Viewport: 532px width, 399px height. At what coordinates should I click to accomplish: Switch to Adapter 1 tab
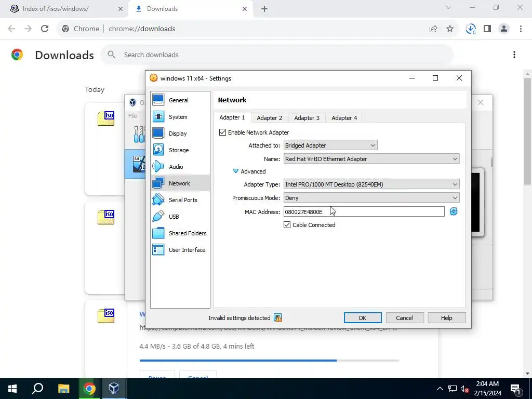tap(232, 118)
